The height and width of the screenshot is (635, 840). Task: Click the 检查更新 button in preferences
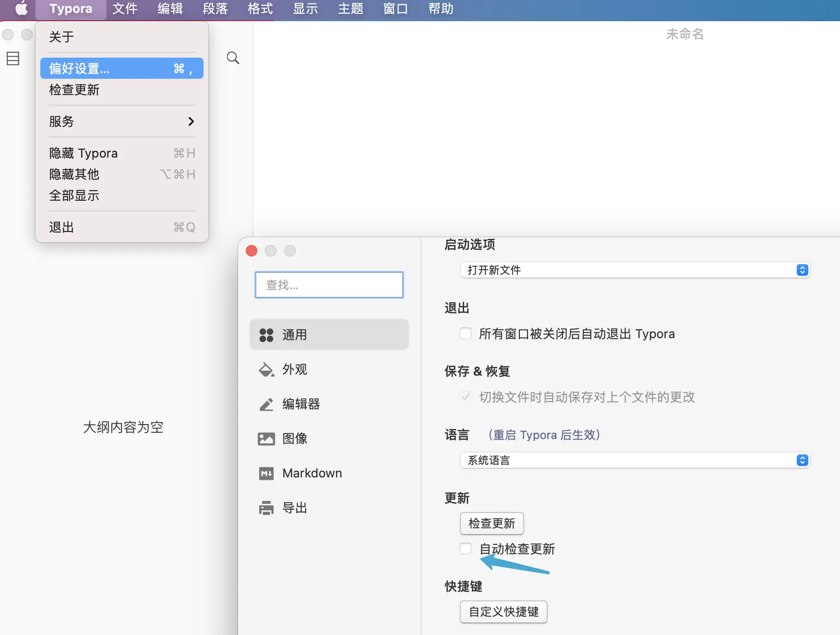[492, 523]
